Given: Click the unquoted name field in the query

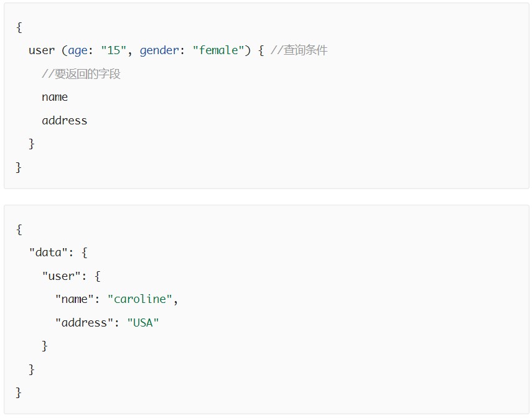Looking at the screenshot, I should 55,97.
